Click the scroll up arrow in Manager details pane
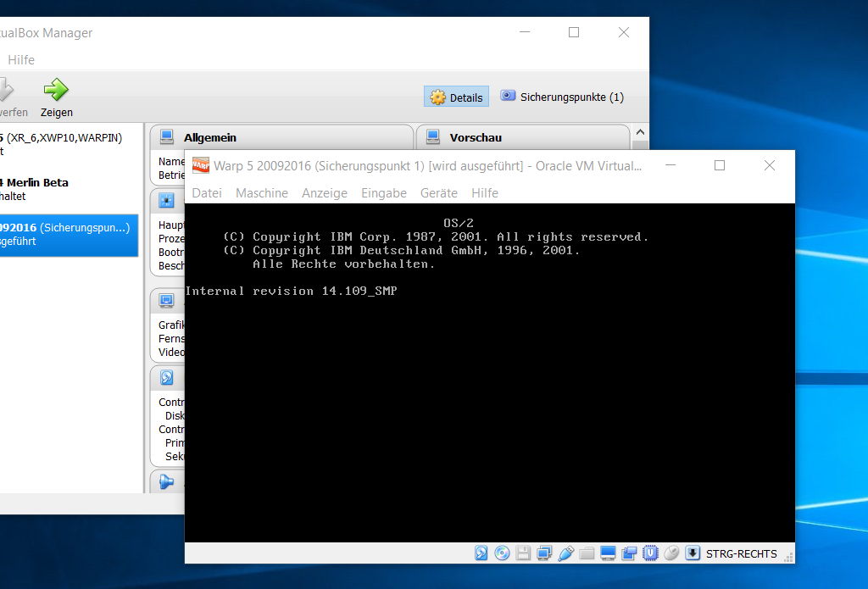 point(641,132)
